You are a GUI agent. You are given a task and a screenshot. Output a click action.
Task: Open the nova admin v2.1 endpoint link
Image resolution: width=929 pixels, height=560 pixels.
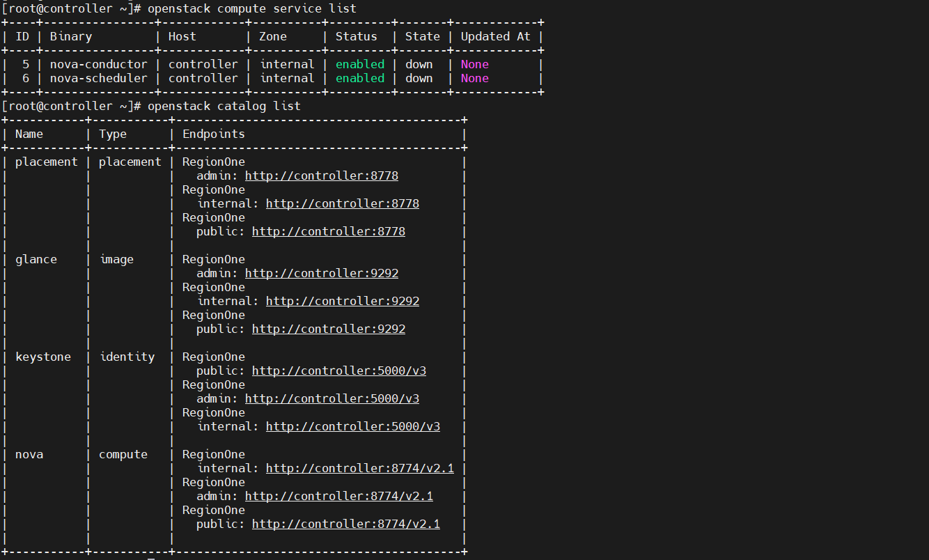(x=338, y=496)
